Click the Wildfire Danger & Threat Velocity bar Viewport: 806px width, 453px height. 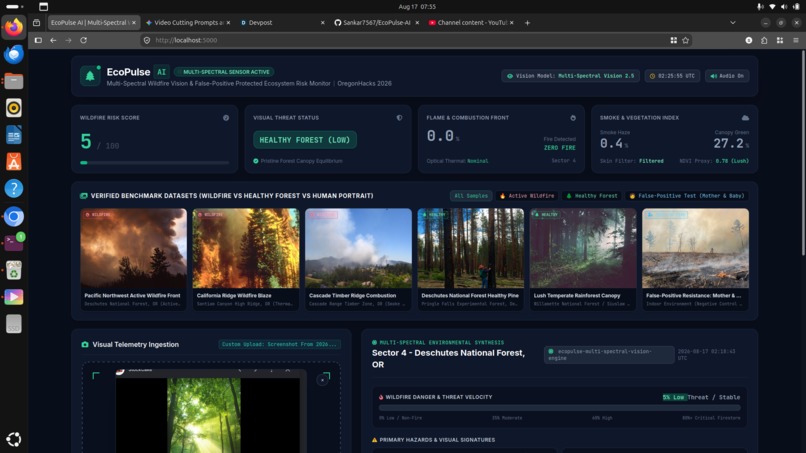click(x=560, y=408)
